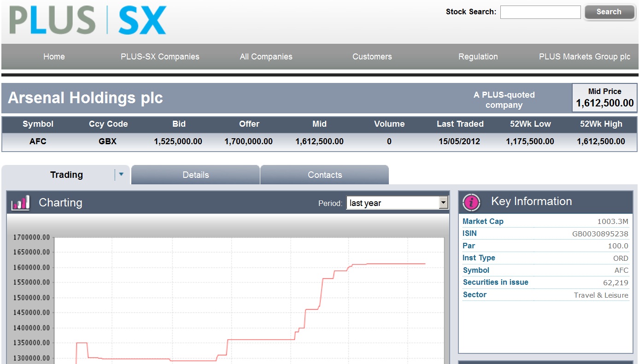639x364 pixels.
Task: Click the Charting bar chart icon
Action: tap(21, 203)
